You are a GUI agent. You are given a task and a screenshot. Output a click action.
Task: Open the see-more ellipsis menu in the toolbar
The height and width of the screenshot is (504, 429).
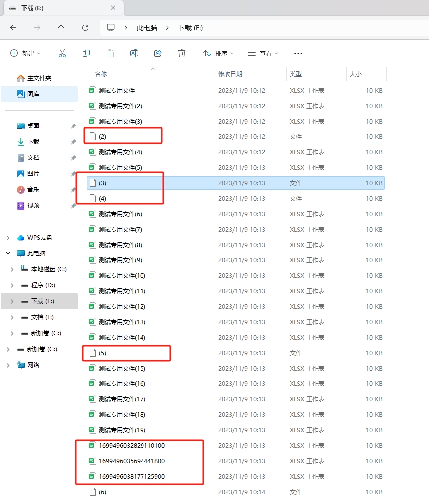[x=298, y=53]
